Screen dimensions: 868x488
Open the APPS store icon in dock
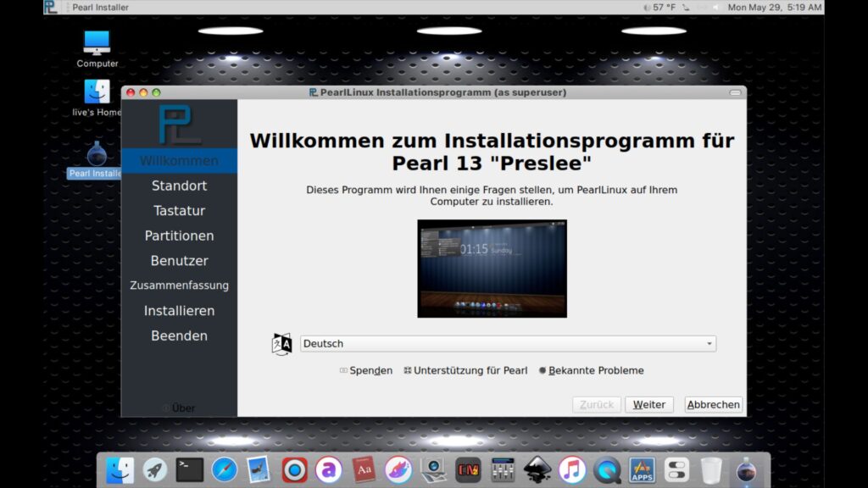[x=643, y=470]
